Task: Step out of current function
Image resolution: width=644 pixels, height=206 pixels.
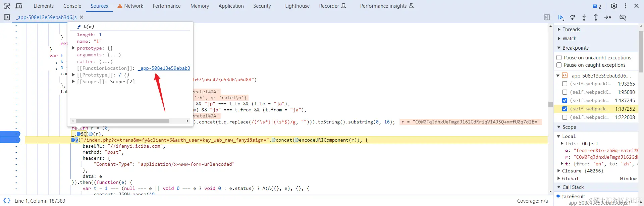Action: tap(596, 17)
